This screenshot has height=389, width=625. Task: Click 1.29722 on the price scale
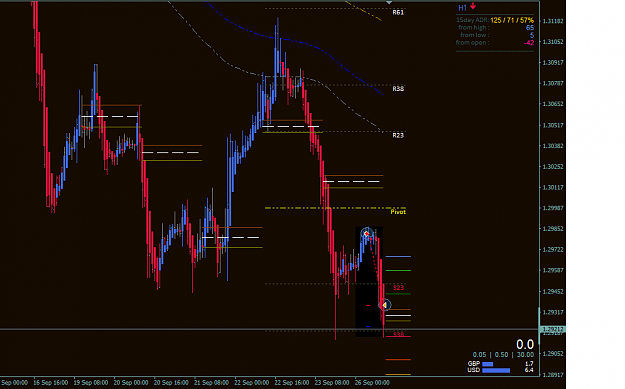point(553,250)
